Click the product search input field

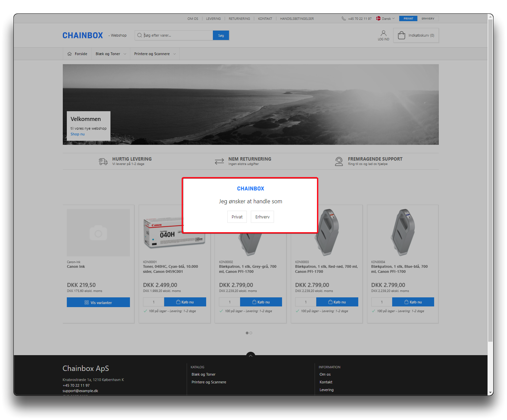click(x=176, y=35)
